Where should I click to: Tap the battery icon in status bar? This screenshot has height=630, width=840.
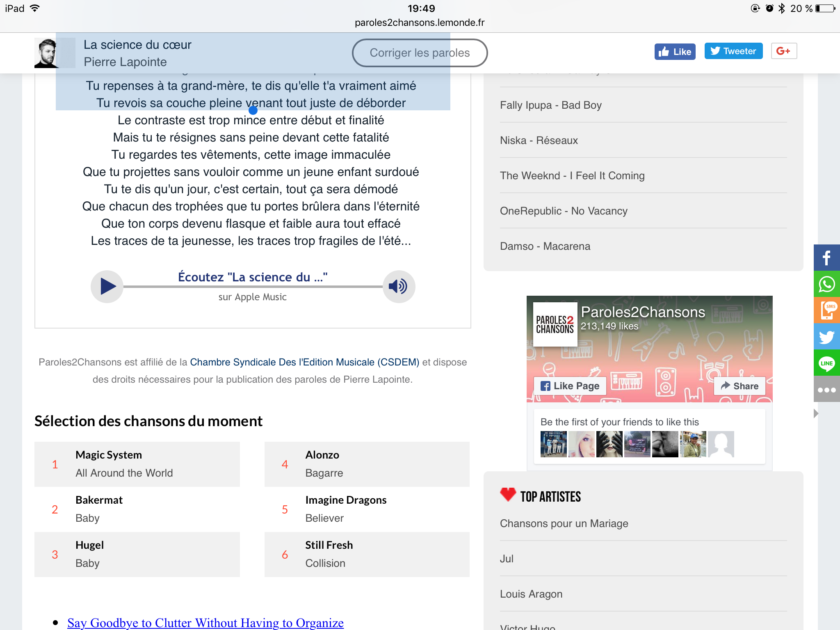(x=825, y=9)
